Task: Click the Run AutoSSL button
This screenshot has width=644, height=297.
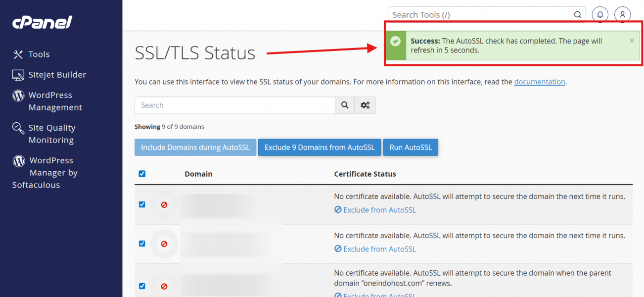Action: [411, 148]
